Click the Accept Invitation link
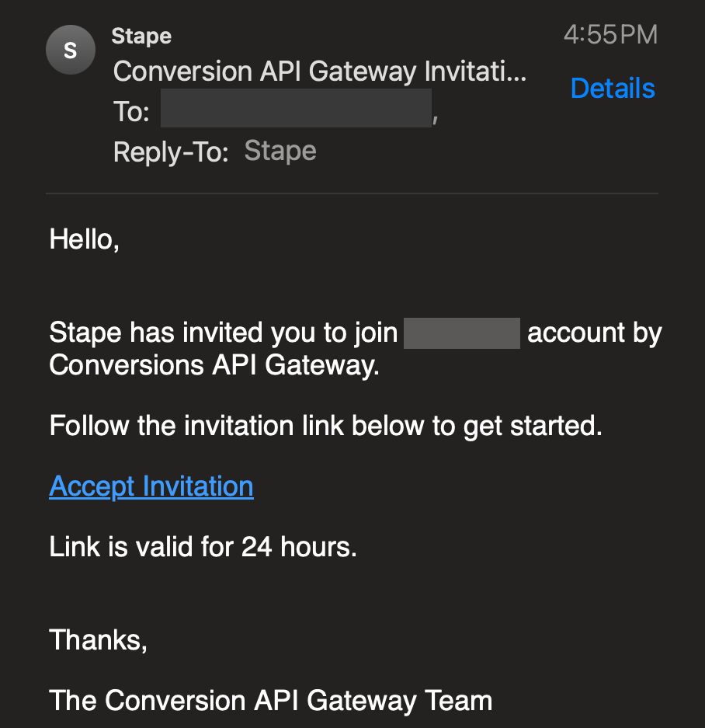The width and height of the screenshot is (705, 728). tap(151, 486)
